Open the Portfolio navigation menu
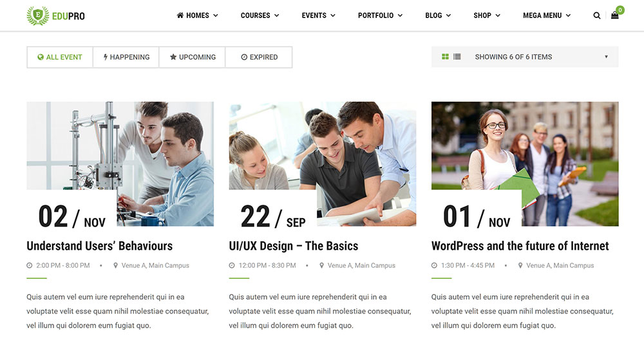The width and height of the screenshot is (644, 345). click(x=380, y=15)
